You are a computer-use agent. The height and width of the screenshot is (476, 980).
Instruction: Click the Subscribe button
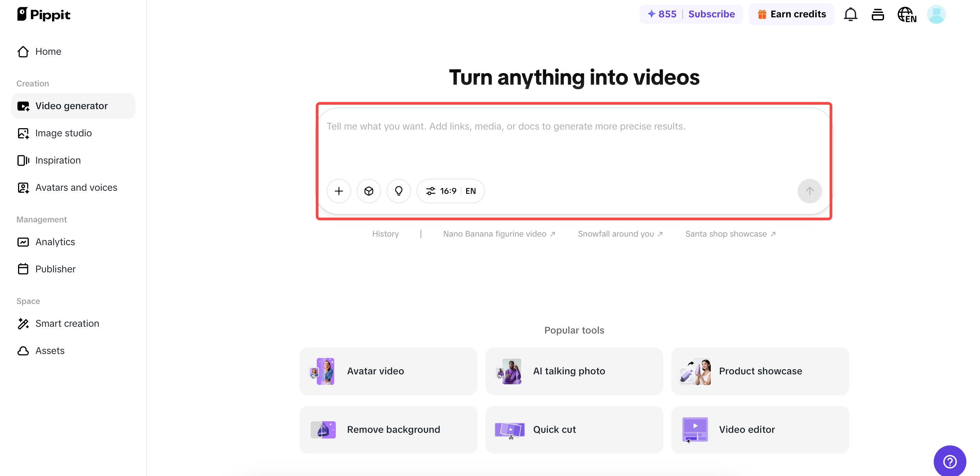[712, 14]
